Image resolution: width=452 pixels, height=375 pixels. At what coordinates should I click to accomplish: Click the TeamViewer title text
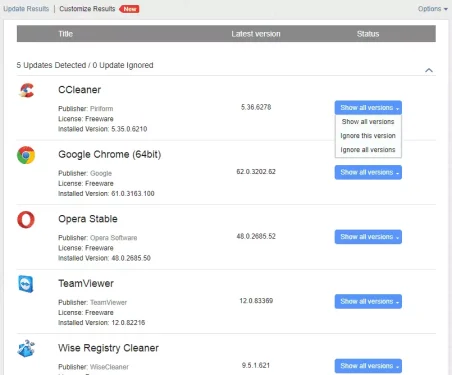(86, 283)
